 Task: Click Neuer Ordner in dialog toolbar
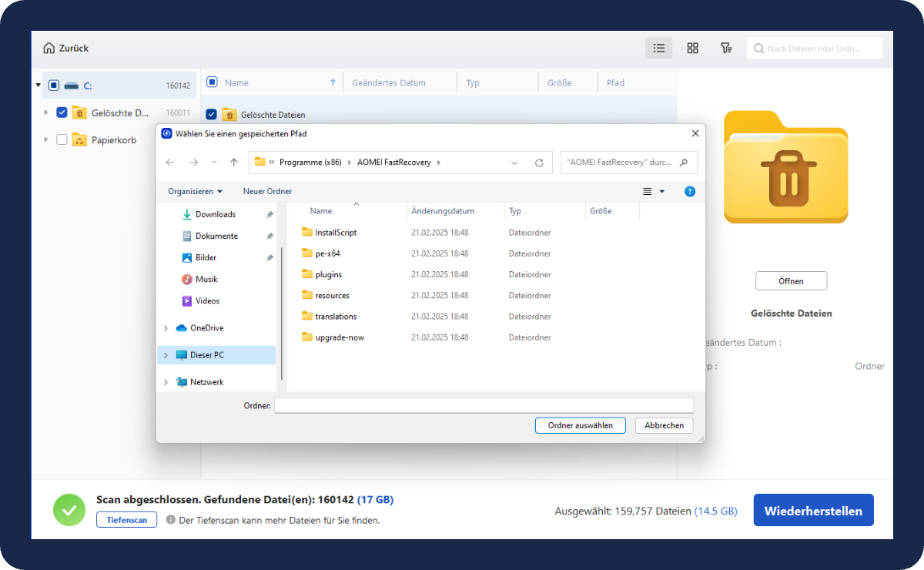[x=267, y=191]
